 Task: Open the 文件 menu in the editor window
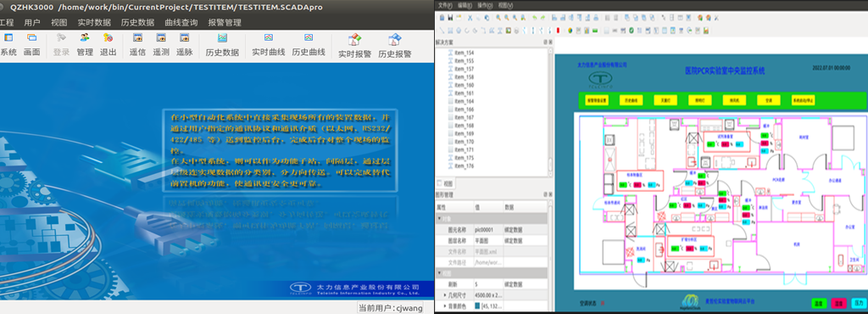[x=444, y=5]
